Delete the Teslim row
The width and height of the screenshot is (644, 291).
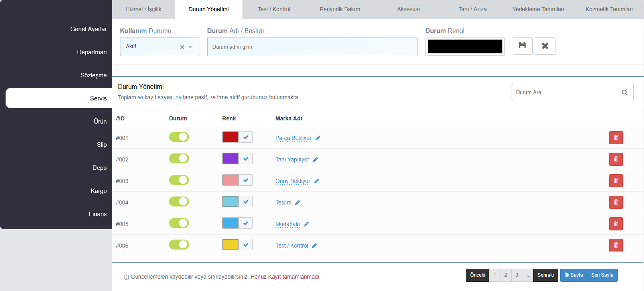tap(616, 202)
